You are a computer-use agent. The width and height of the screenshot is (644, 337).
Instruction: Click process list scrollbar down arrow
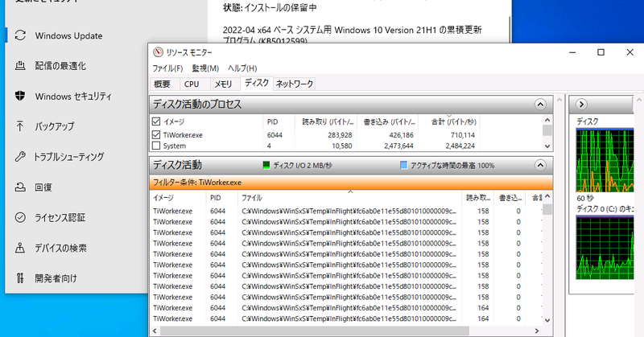[547, 146]
